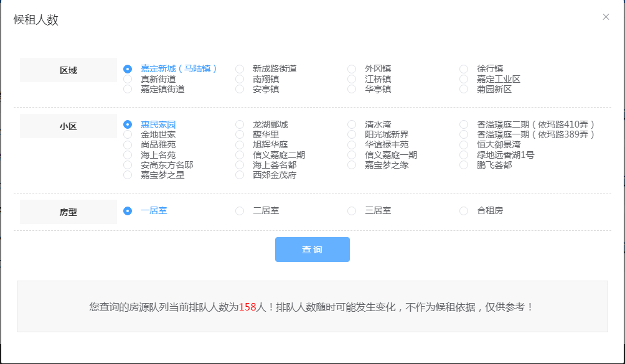This screenshot has width=625, height=364.
Task: Choose 清水湾 community radio button
Action: coord(352,124)
